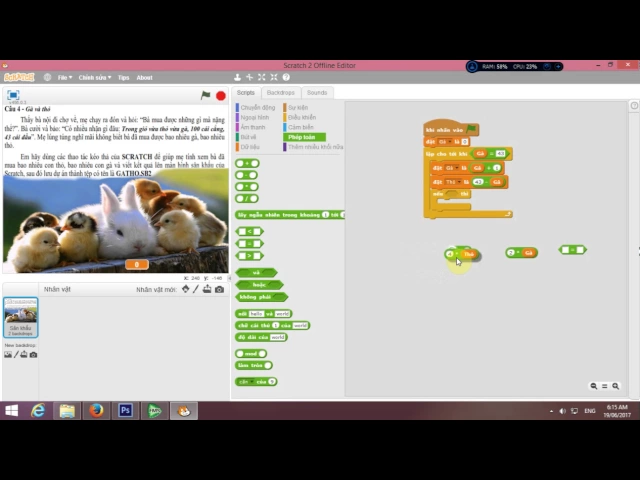
Task: Switch to the Sounds tab
Action: click(316, 92)
